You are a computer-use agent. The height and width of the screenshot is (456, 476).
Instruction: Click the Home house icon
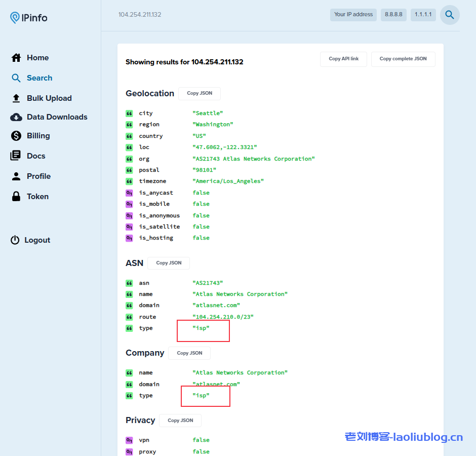16,58
